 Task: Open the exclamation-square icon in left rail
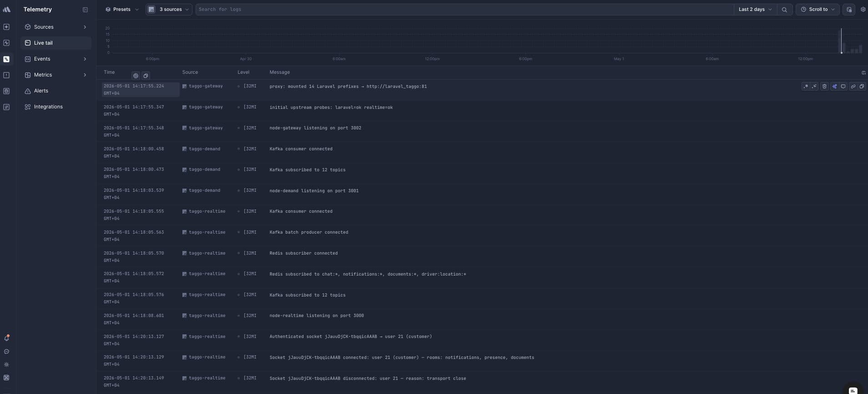click(6, 75)
